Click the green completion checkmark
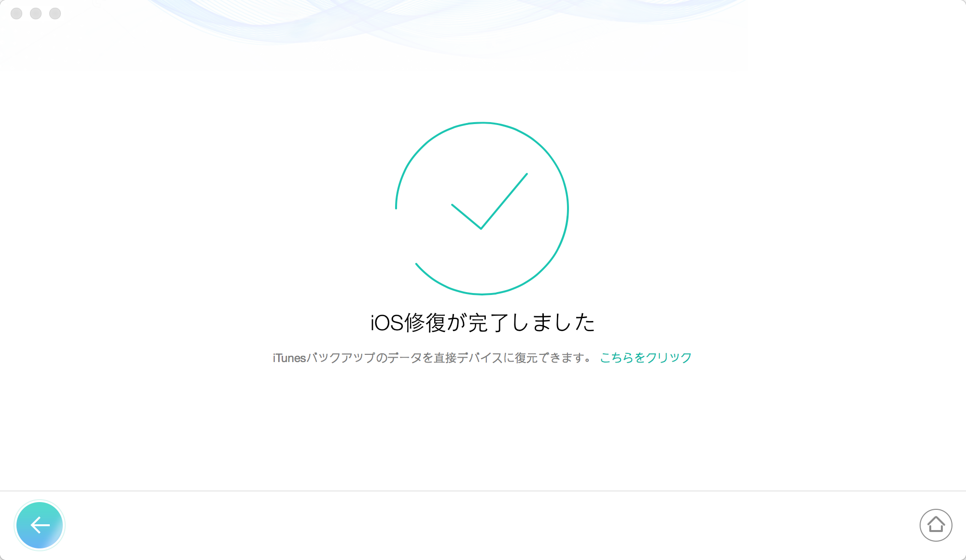Viewport: 966px width, 560px height. tap(489, 201)
